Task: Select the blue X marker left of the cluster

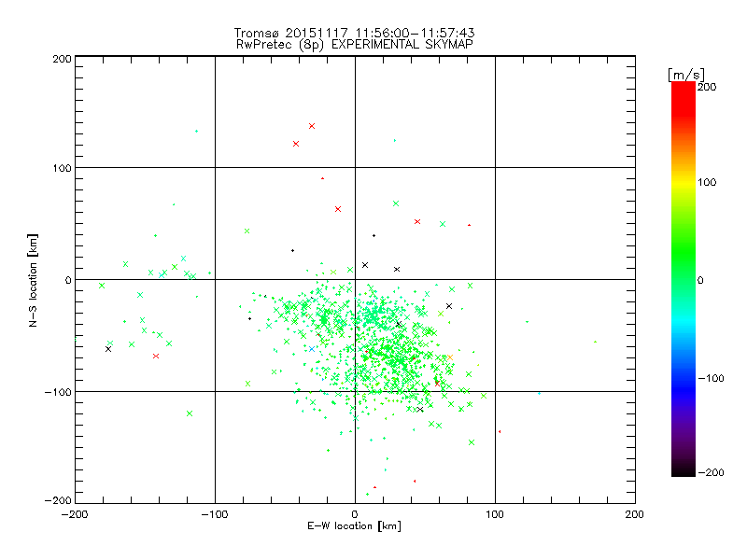Action: (x=312, y=349)
